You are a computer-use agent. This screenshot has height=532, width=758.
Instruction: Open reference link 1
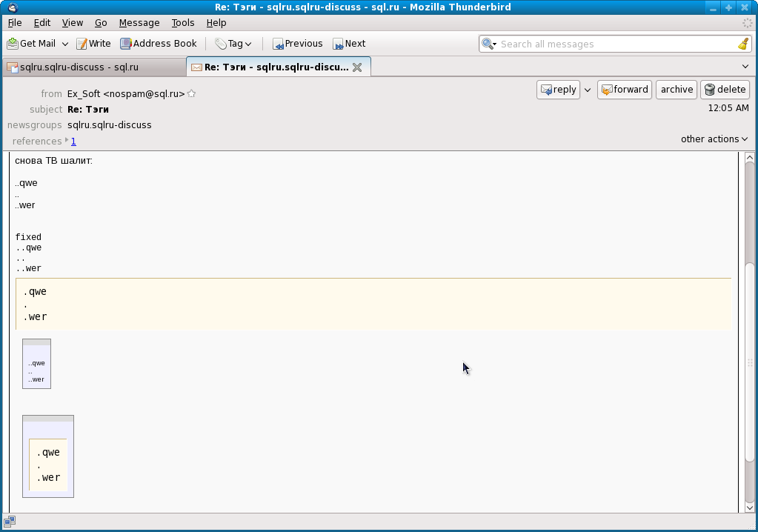pyautogui.click(x=73, y=142)
